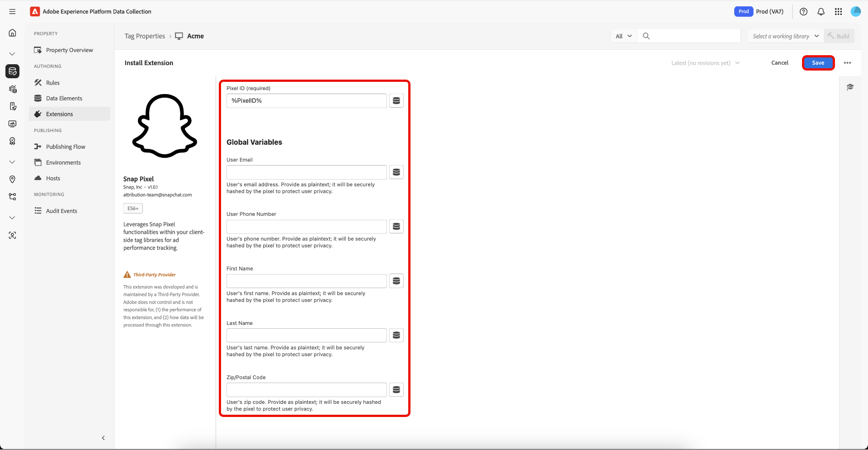
Task: Click the User Email input field
Action: coord(307,172)
